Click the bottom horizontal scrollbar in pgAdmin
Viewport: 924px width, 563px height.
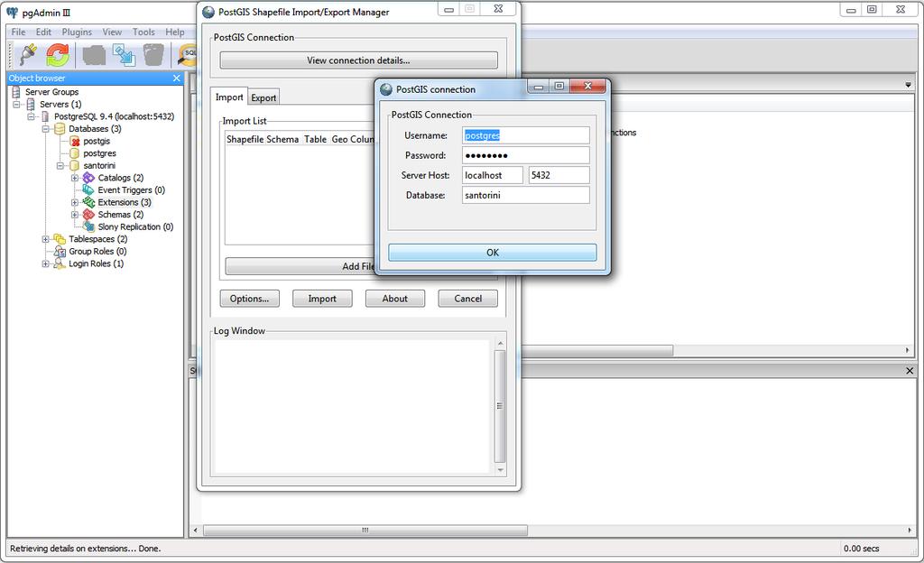(x=365, y=530)
